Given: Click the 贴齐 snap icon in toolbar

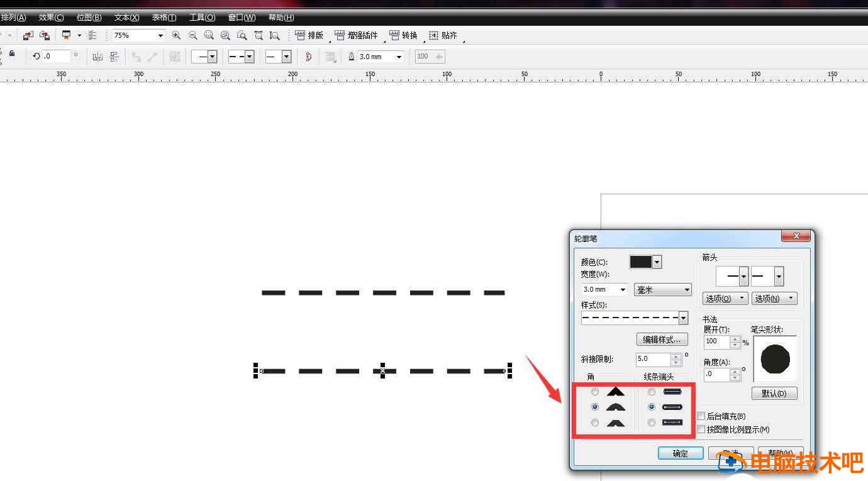Looking at the screenshot, I should (x=434, y=36).
